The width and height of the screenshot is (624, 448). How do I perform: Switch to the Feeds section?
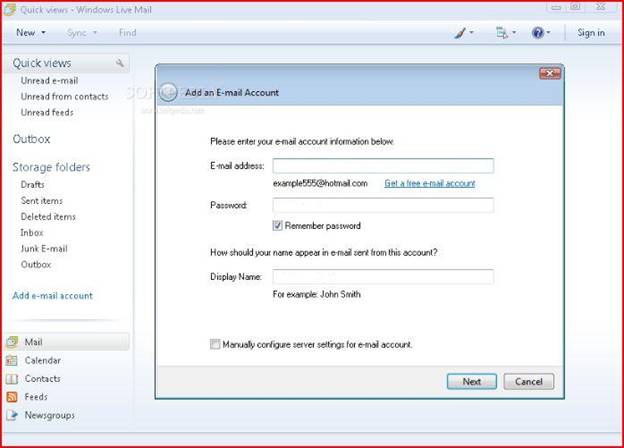(x=36, y=397)
